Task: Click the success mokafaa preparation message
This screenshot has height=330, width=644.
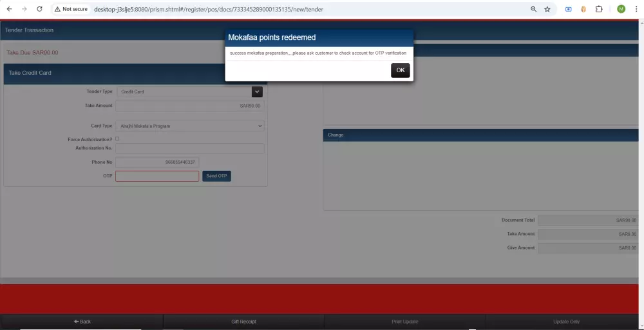Action: point(318,53)
